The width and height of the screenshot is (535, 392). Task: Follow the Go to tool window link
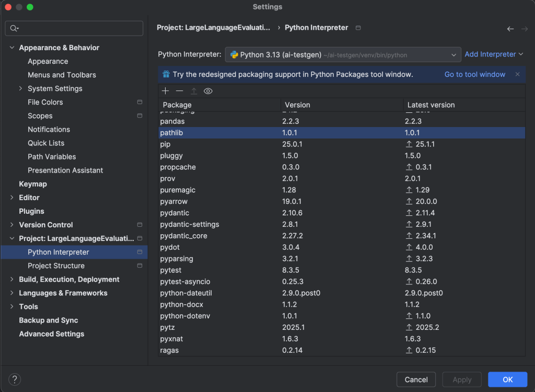point(474,74)
